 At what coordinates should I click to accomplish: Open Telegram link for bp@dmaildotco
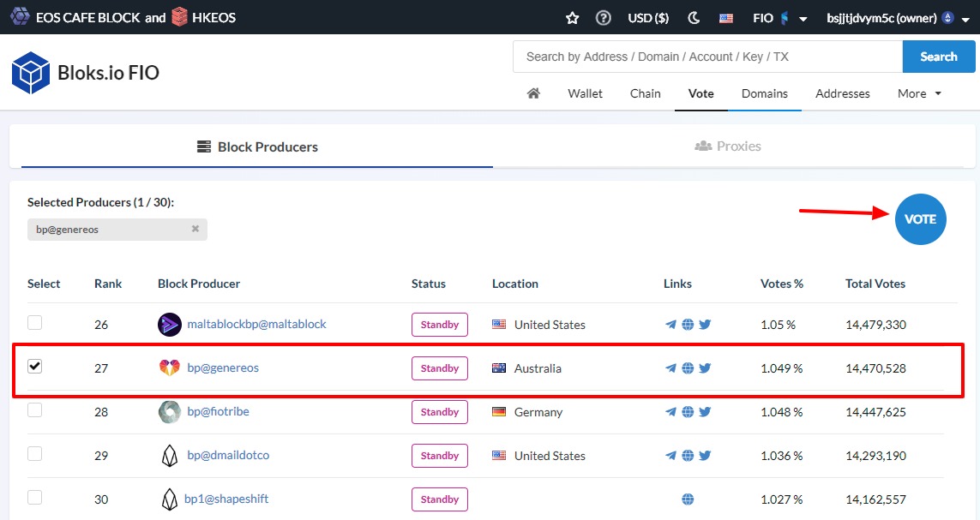coord(670,456)
